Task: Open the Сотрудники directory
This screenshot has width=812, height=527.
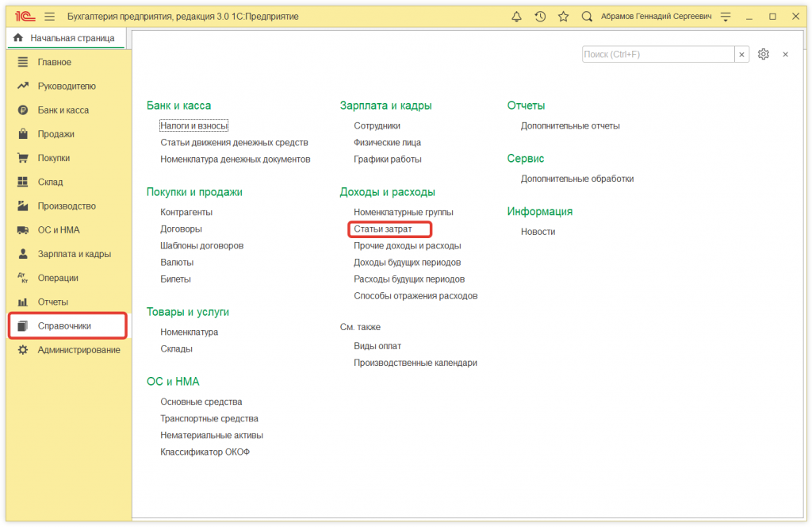Action: click(377, 125)
